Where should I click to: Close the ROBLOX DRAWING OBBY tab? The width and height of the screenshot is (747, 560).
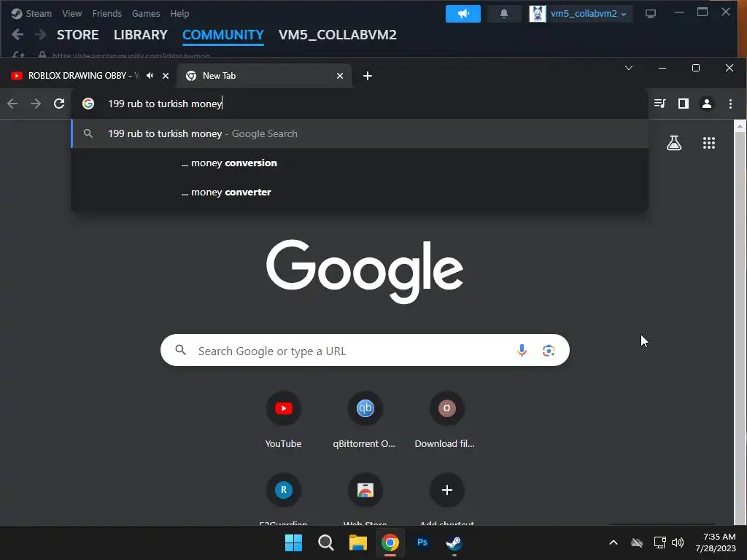pos(166,76)
